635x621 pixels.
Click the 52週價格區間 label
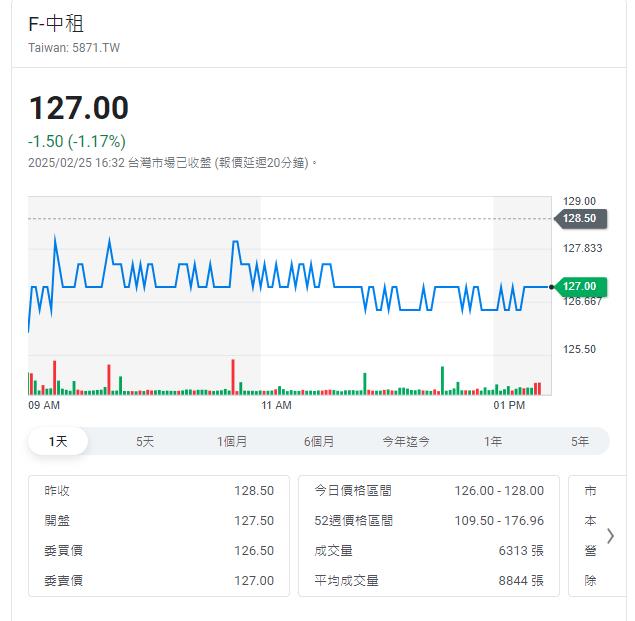pyautogui.click(x=354, y=521)
